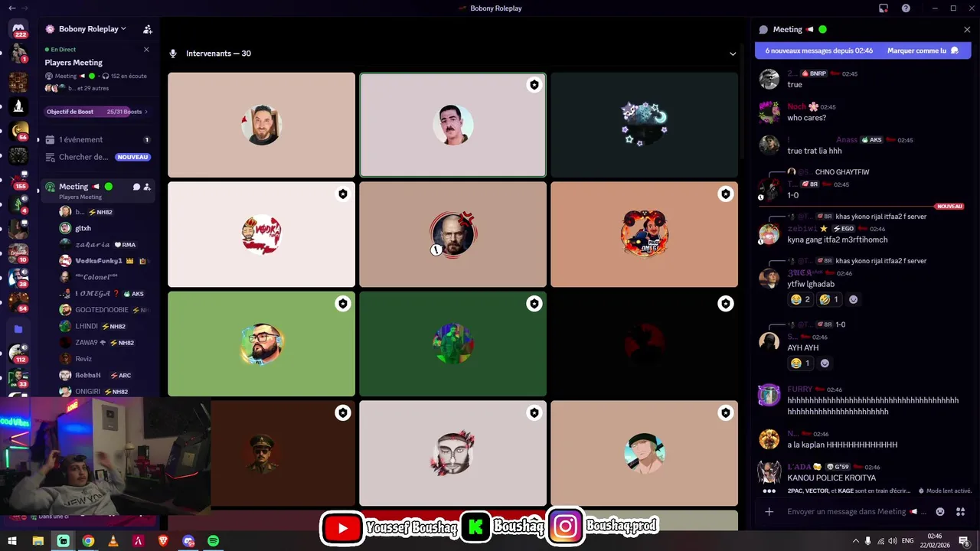Open chat icon on Meeting channel row
This screenshot has height=551, width=980.
[136, 187]
